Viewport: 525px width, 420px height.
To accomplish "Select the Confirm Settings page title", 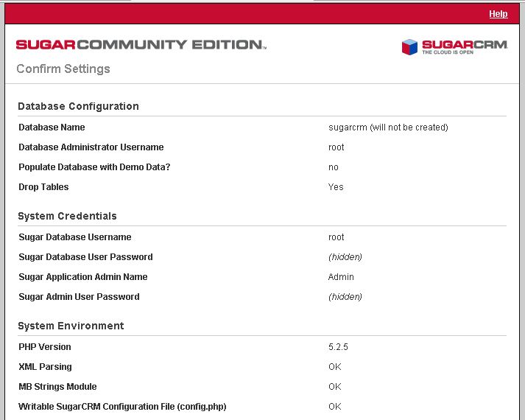I will [63, 69].
